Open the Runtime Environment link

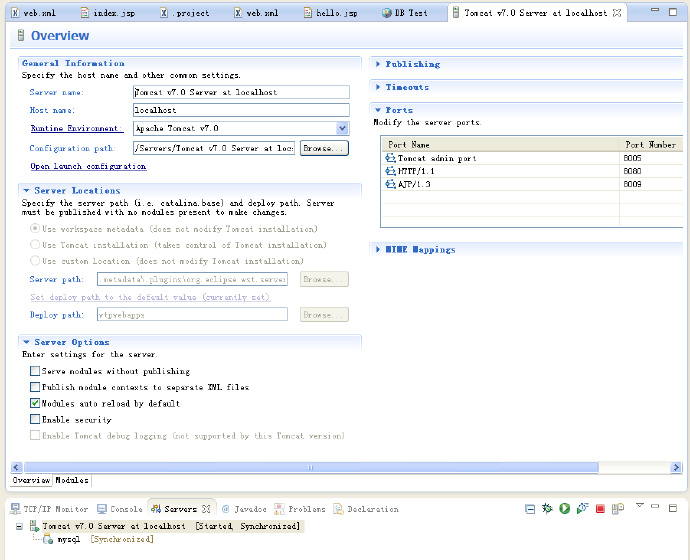point(77,128)
